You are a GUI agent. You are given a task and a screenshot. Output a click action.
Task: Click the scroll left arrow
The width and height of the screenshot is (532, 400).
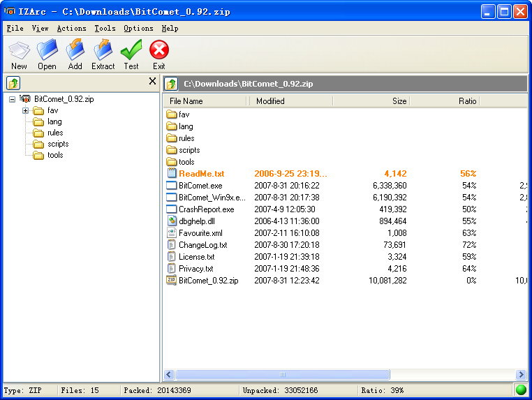pos(169,374)
